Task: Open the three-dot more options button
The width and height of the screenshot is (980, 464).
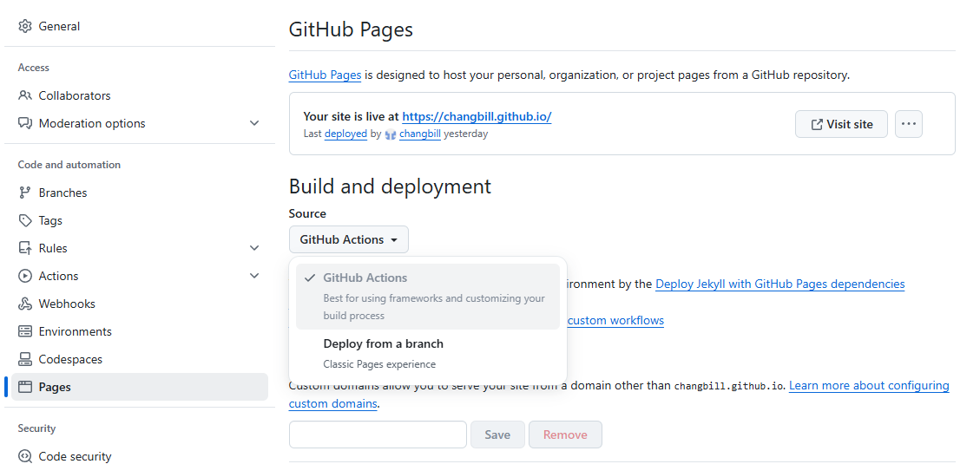Action: click(x=909, y=124)
